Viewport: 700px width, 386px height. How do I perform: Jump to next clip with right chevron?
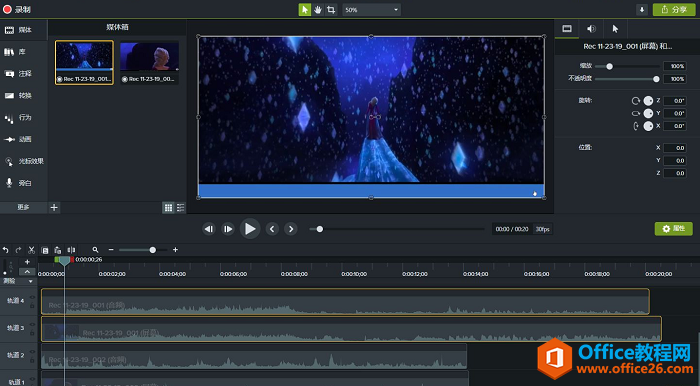tap(291, 229)
